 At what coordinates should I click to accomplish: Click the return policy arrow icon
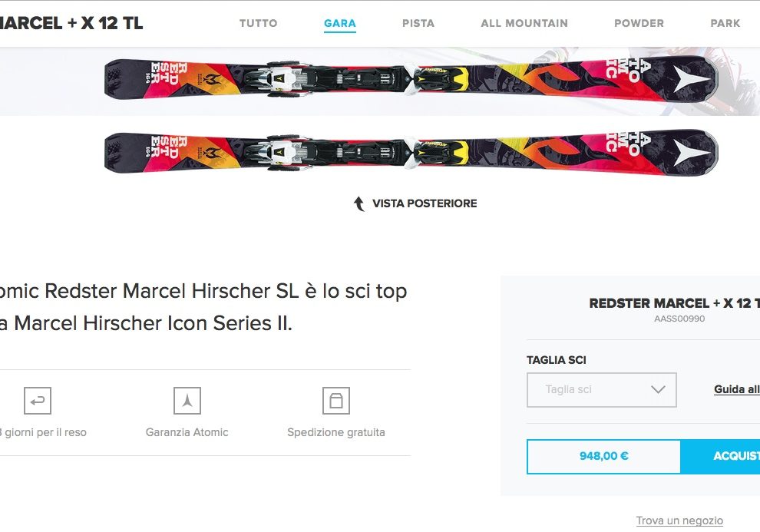38,400
